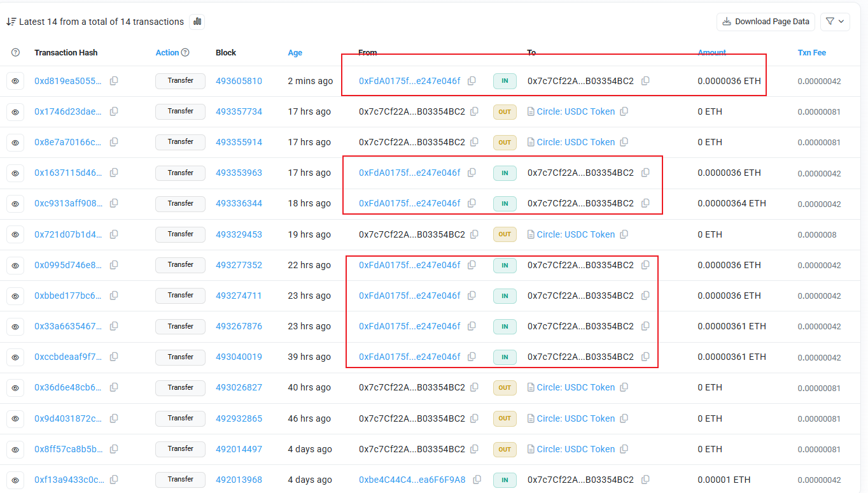Click the help icon in table header

click(x=16, y=53)
